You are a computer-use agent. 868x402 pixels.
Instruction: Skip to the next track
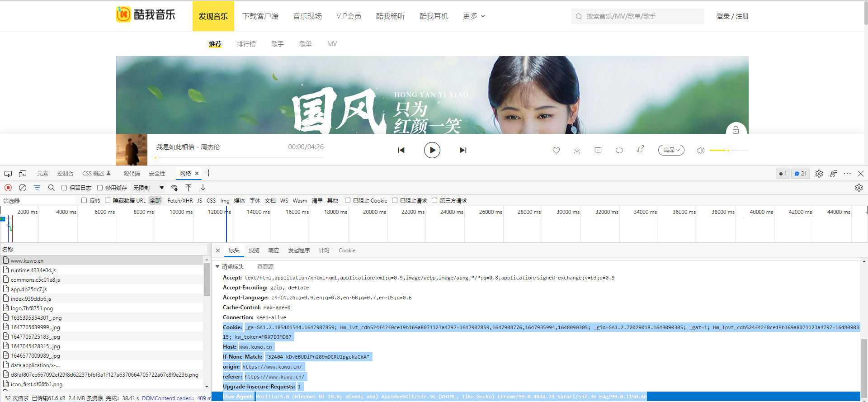pos(463,150)
